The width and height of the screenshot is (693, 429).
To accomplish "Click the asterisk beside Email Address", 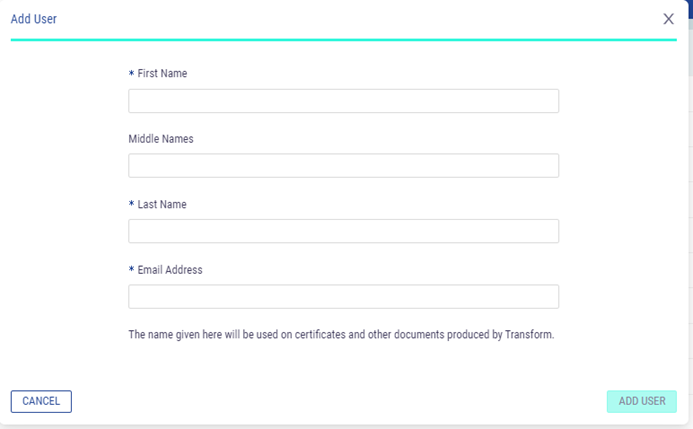I will tap(132, 271).
